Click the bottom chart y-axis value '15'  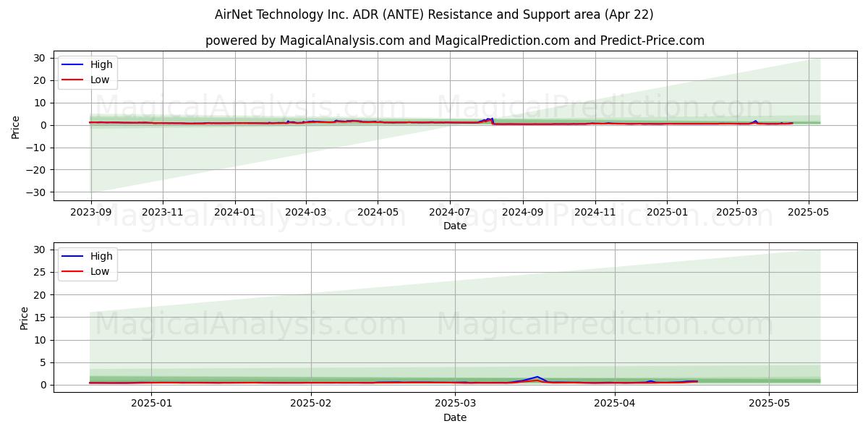click(x=40, y=318)
